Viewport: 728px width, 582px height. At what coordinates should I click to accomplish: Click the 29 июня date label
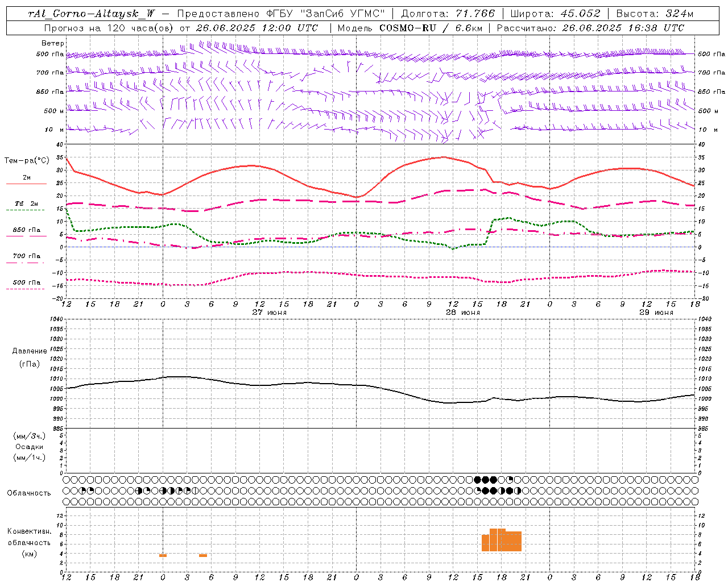click(x=656, y=313)
